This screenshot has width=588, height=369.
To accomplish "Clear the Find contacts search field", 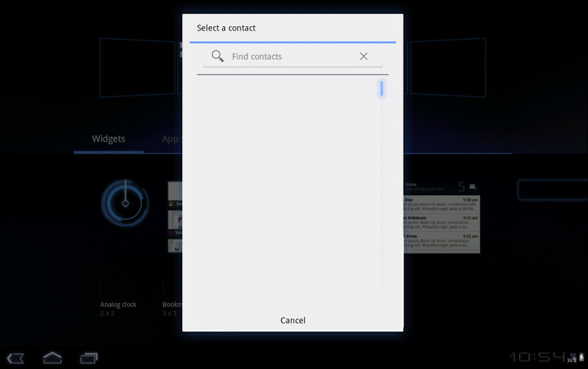I will [x=364, y=56].
